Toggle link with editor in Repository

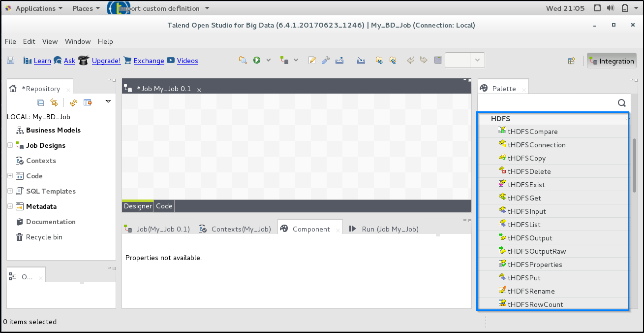(x=54, y=102)
